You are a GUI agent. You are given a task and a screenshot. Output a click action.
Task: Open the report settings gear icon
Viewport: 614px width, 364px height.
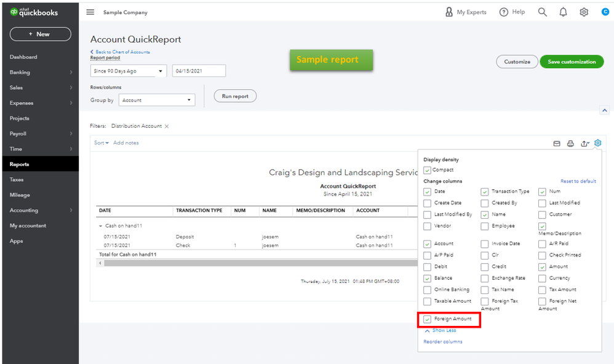[x=597, y=143]
